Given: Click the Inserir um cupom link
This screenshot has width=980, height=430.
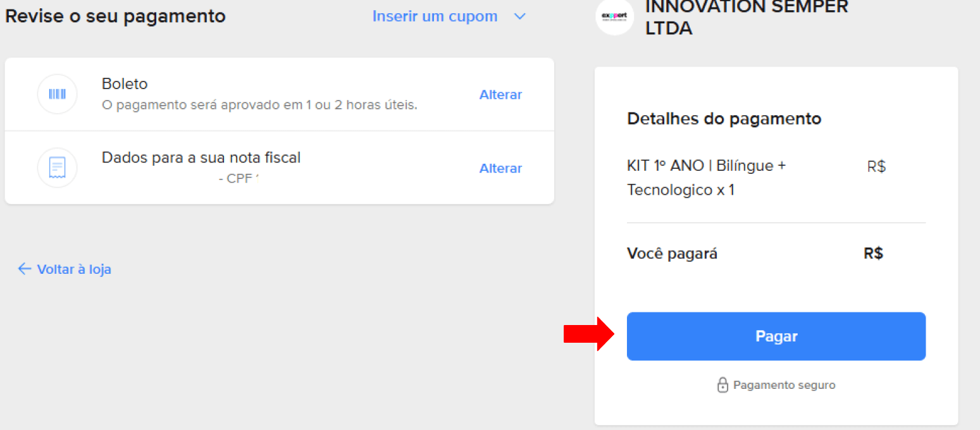Looking at the screenshot, I should click(x=435, y=16).
